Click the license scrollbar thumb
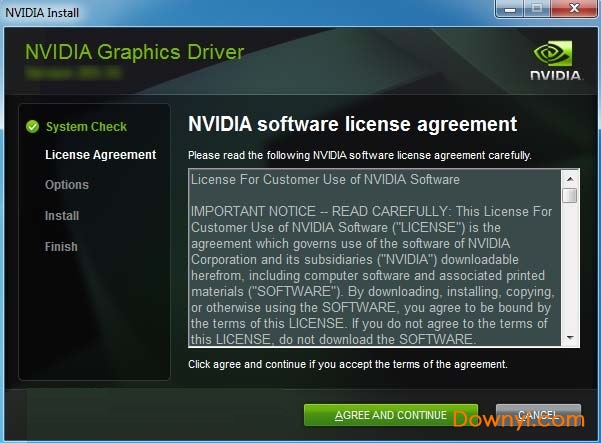 [x=569, y=195]
